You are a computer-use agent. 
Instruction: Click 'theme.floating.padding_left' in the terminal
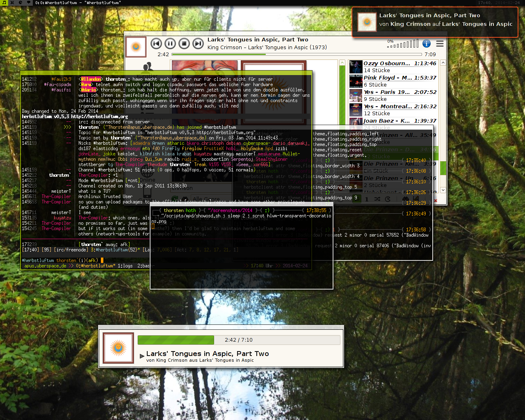pyautogui.click(x=346, y=134)
